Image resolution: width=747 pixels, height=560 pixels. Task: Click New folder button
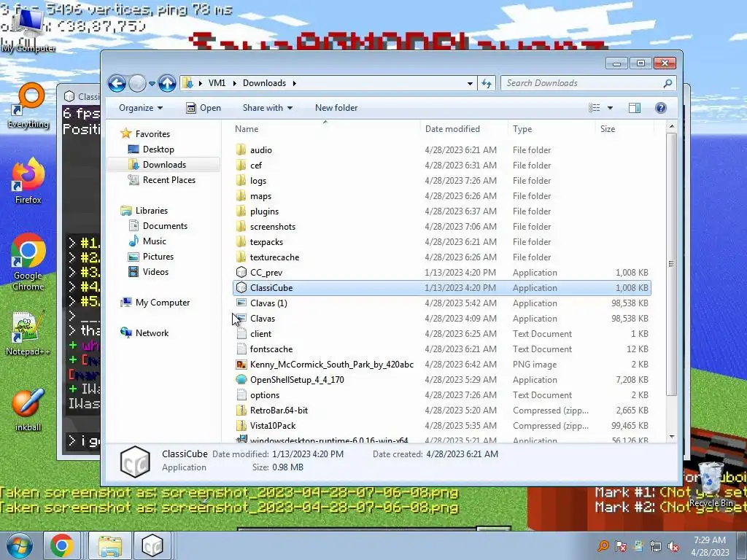pos(336,108)
